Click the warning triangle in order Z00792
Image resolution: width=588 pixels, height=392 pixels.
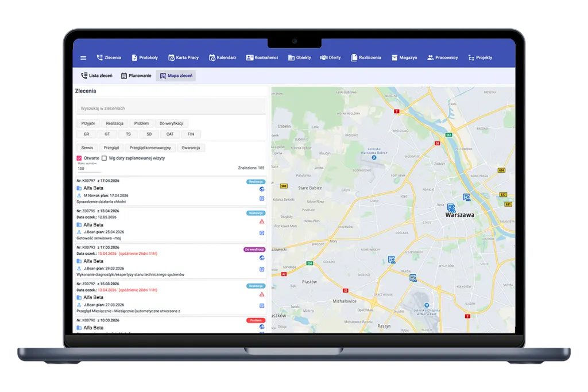[262, 294]
